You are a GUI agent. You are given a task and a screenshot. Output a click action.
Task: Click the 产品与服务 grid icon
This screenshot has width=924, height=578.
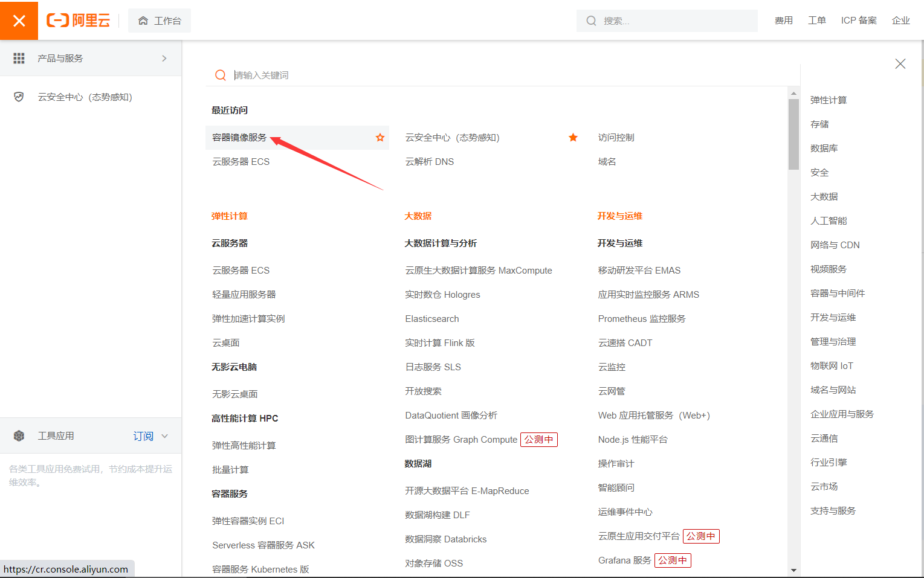click(x=19, y=58)
